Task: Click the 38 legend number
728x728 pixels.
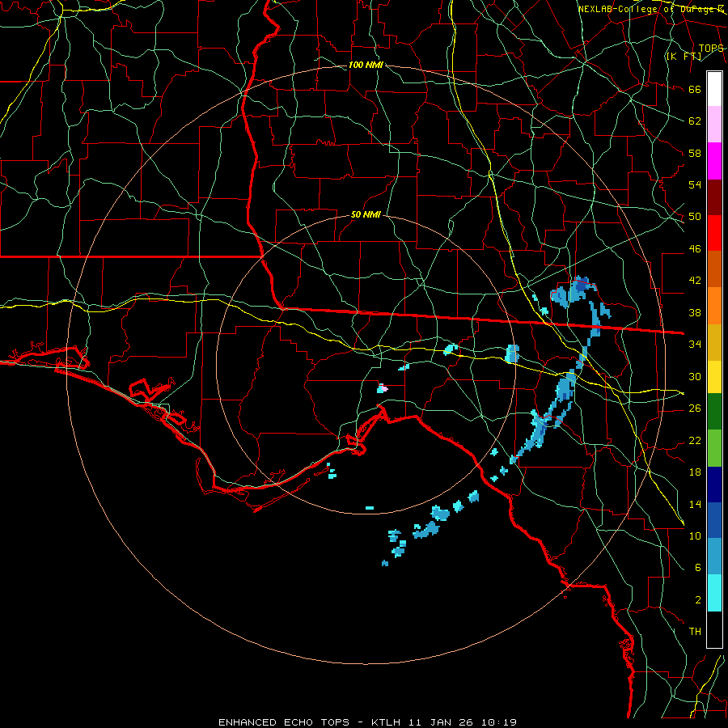Action: click(695, 312)
